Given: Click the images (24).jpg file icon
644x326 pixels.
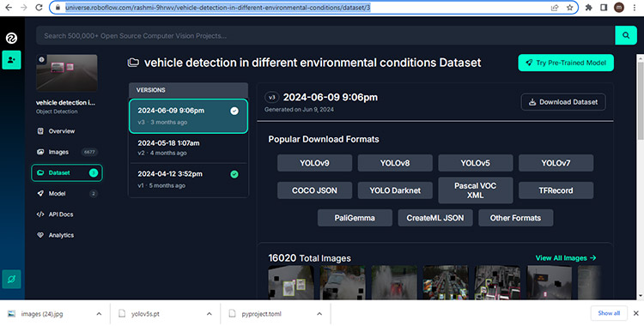Looking at the screenshot, I should pos(11,314).
